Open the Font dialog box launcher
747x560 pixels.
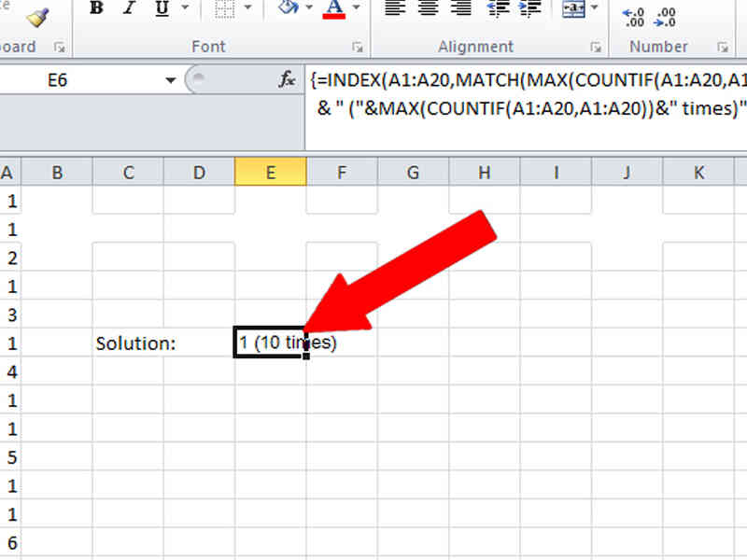click(358, 46)
